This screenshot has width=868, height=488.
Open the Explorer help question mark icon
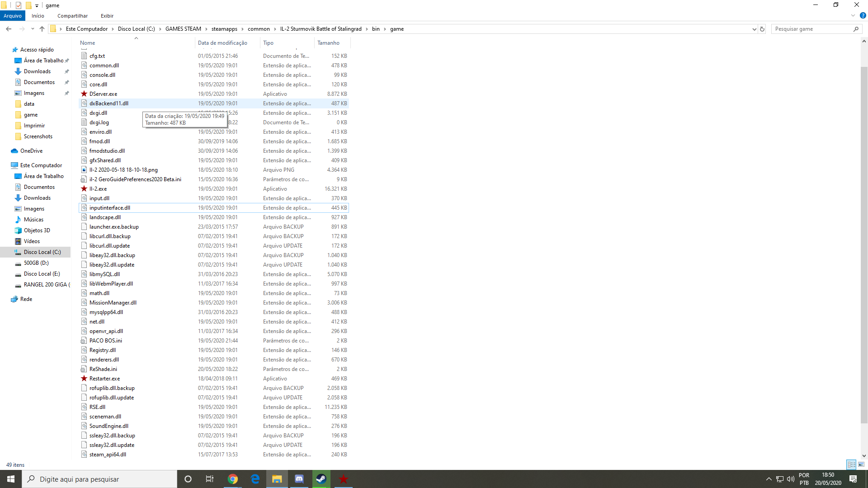[863, 15]
